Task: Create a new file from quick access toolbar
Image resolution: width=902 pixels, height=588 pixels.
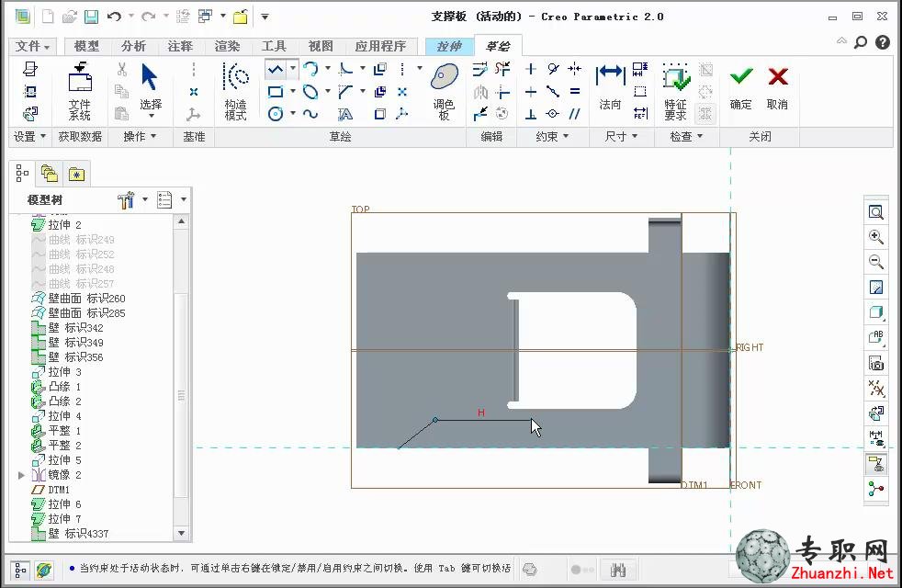Action: coord(48,17)
